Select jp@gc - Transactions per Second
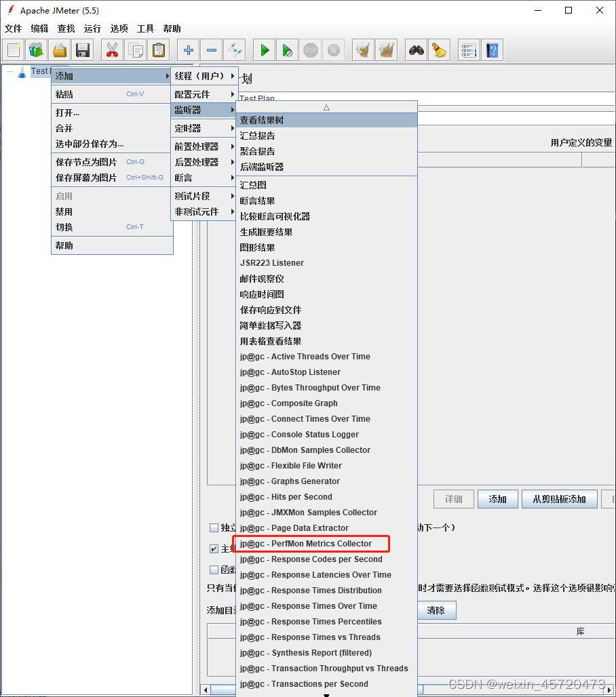616x697 pixels. (x=326, y=684)
